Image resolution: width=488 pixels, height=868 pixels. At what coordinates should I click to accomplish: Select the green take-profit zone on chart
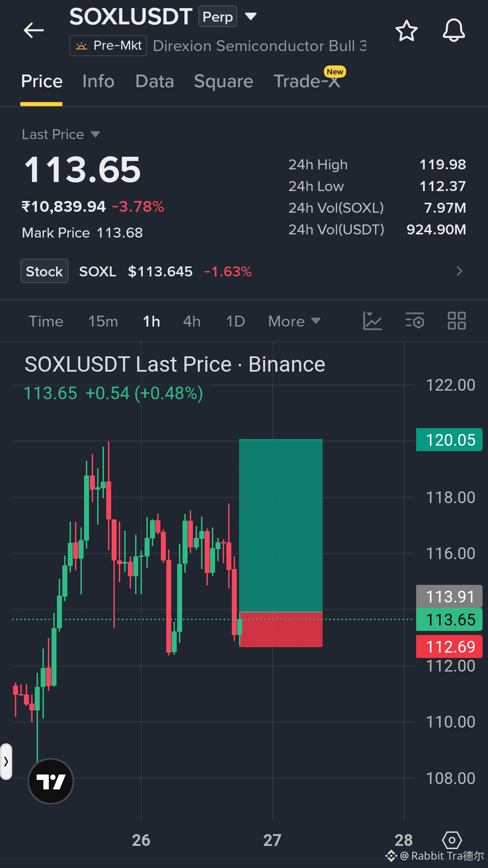tap(281, 525)
